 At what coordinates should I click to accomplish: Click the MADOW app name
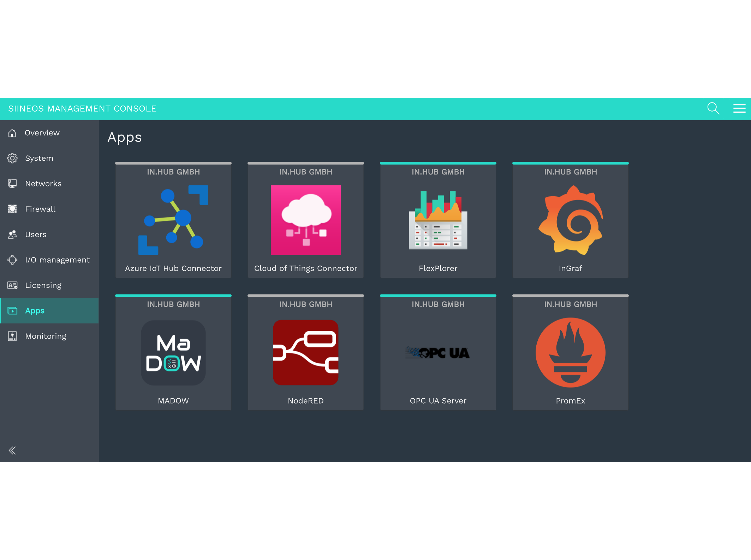point(173,401)
